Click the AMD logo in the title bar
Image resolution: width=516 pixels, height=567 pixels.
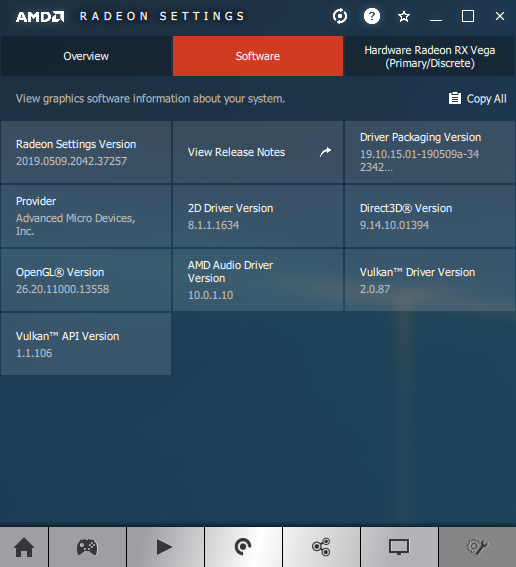[x=40, y=17]
